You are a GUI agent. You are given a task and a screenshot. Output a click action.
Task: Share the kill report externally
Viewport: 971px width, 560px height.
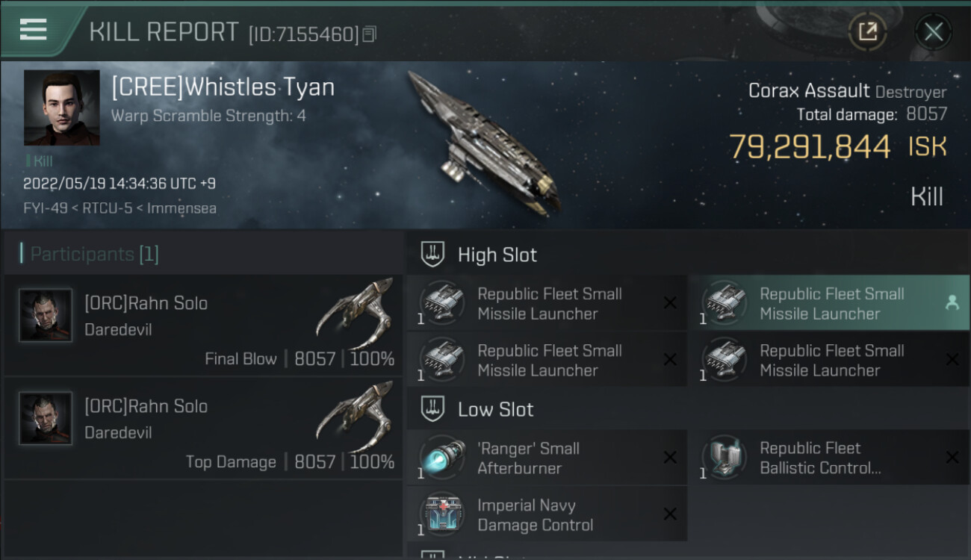(868, 31)
